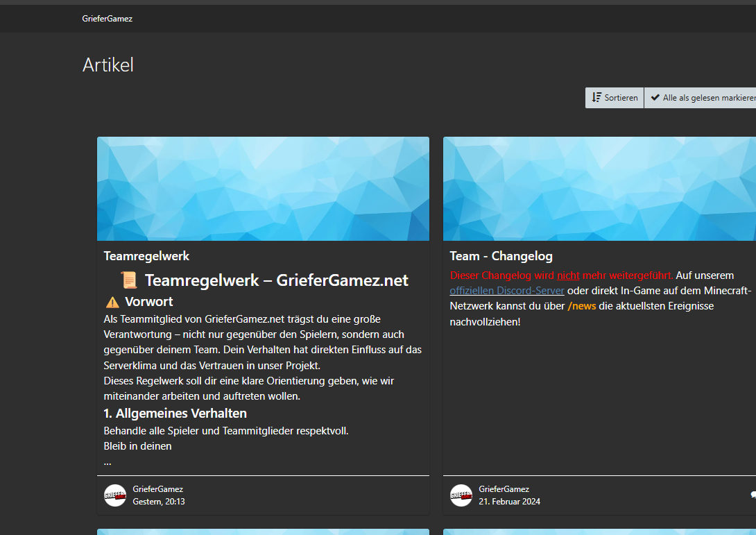Image resolution: width=756 pixels, height=535 pixels.
Task: Click the GrieferGamez avatar on the Teamregelwerk card
Action: pyautogui.click(x=115, y=495)
